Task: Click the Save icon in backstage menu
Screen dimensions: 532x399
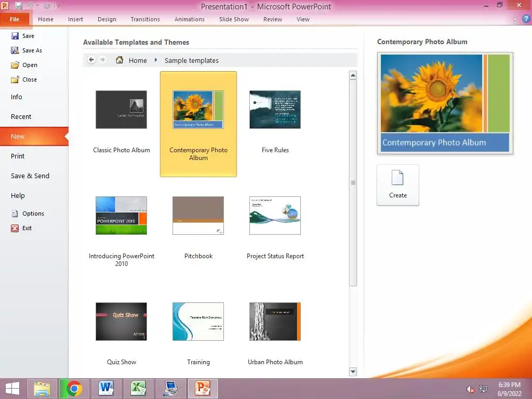Action: click(15, 36)
